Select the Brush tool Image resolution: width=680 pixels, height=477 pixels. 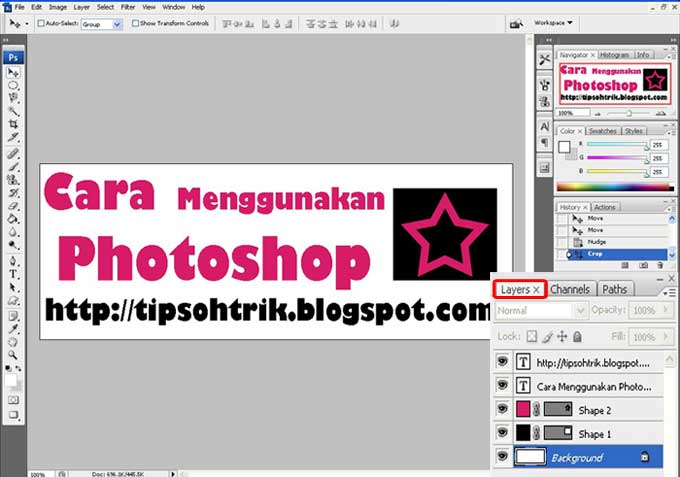(x=13, y=167)
